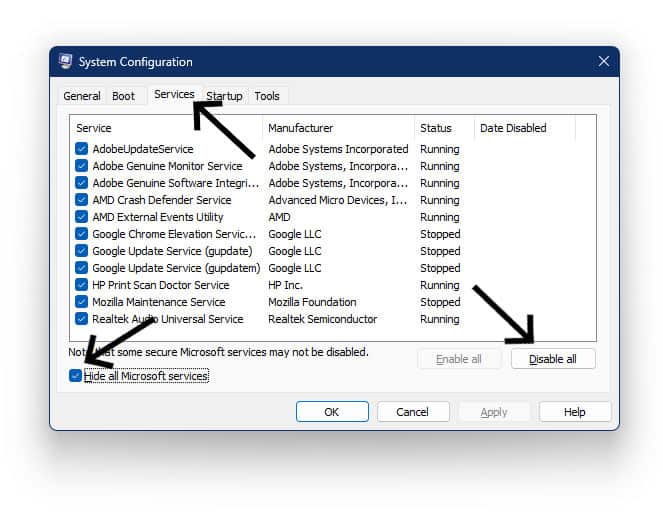Click Stopped status of Google Chrome Elevation Service

click(440, 234)
